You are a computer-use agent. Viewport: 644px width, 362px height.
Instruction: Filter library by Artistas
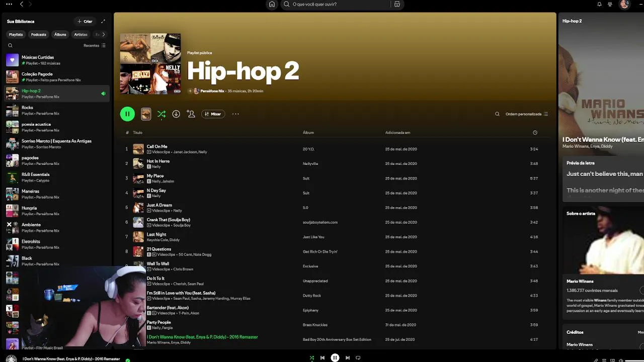(80, 35)
